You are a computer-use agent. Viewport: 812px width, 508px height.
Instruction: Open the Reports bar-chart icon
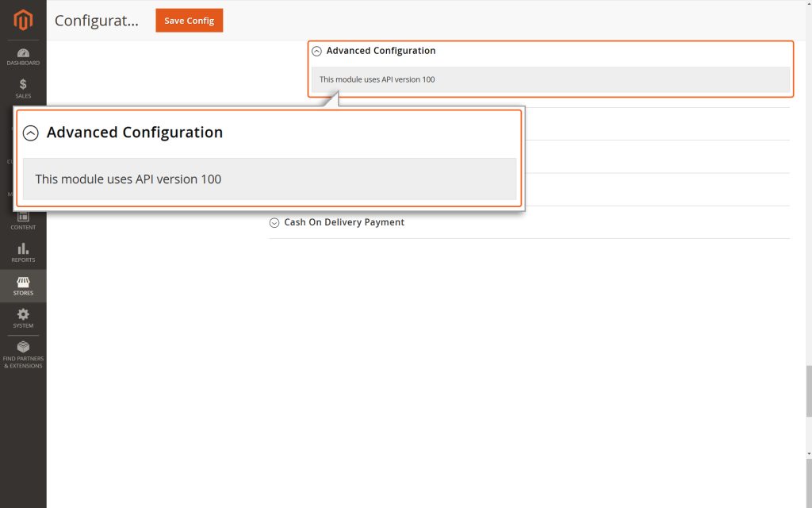pyautogui.click(x=23, y=251)
